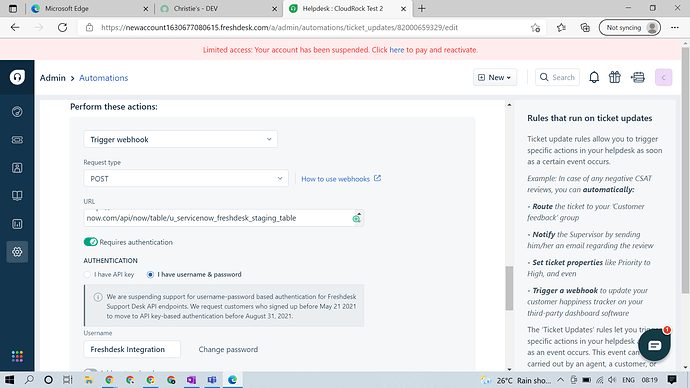
Task: Toggle Requires authentication switch
Action: point(91,242)
